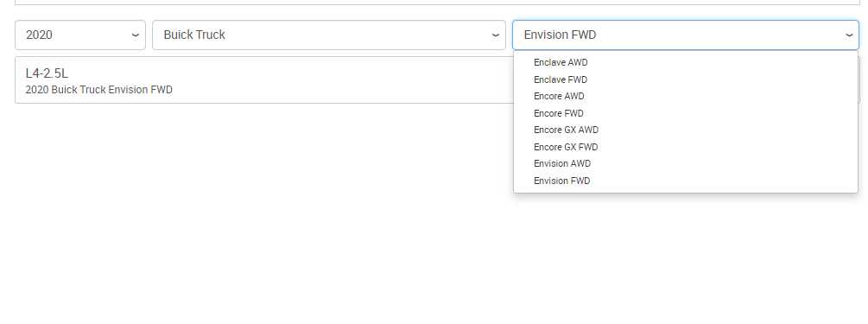Click the Envision FWD model field text
This screenshot has width=868, height=324.
coord(560,35)
